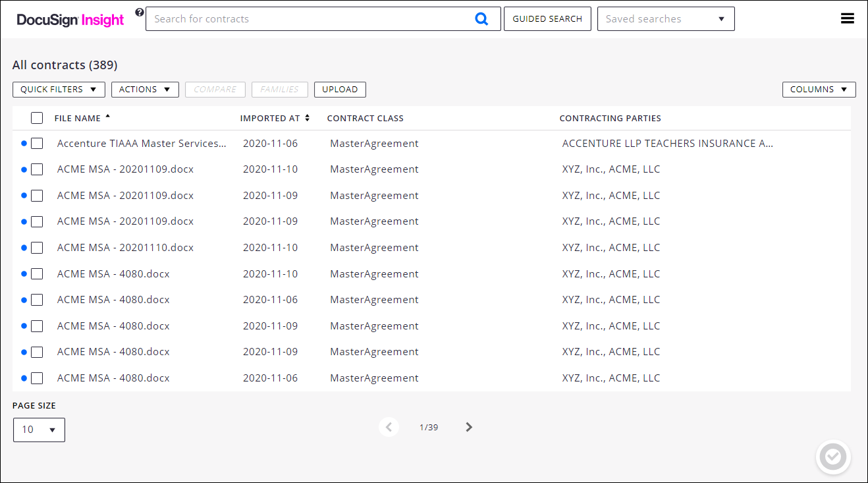
Task: Click blue dot beside Accenture TIAAA row
Action: click(24, 143)
